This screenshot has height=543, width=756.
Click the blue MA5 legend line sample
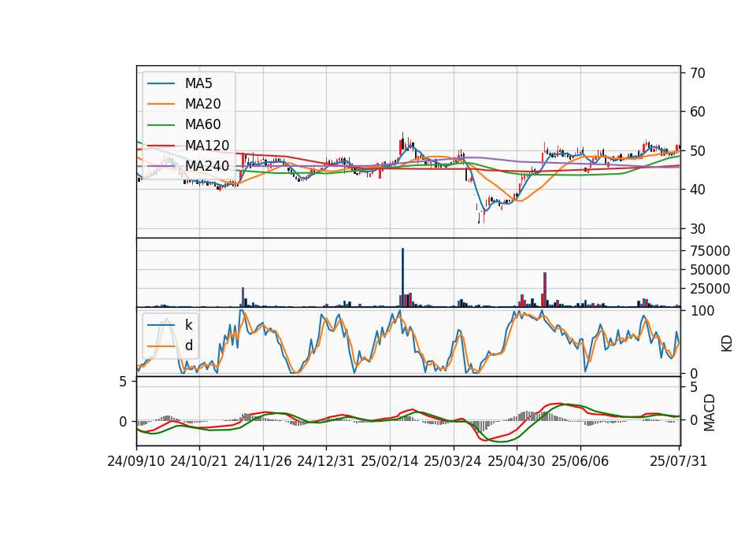click(161, 84)
